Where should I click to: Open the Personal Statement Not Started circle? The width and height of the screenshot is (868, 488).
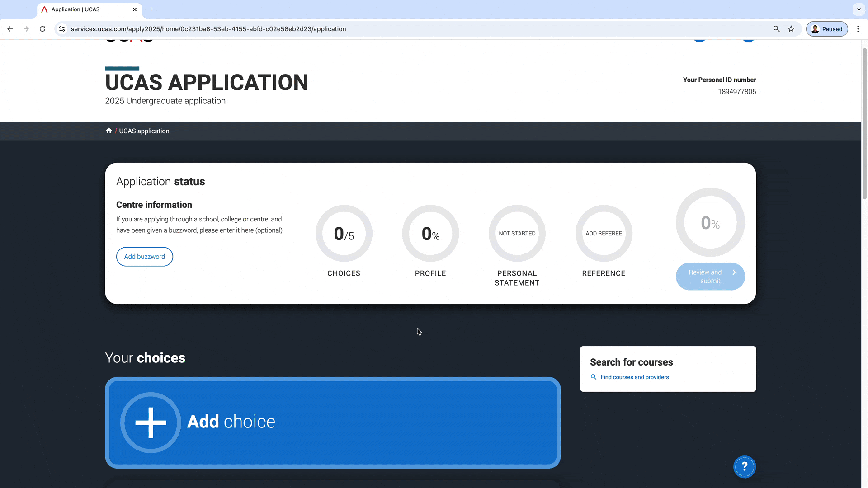pyautogui.click(x=517, y=234)
